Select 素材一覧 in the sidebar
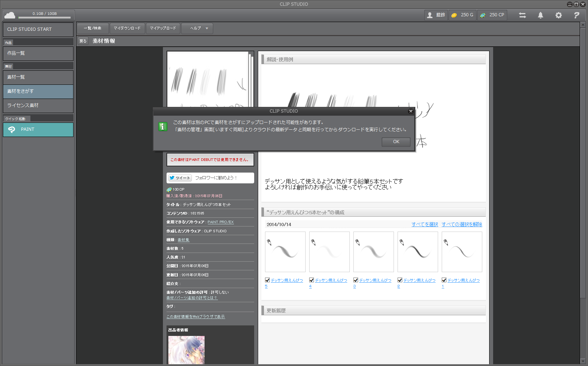Screen dimensions: 588x366 pyautogui.click(x=38, y=77)
